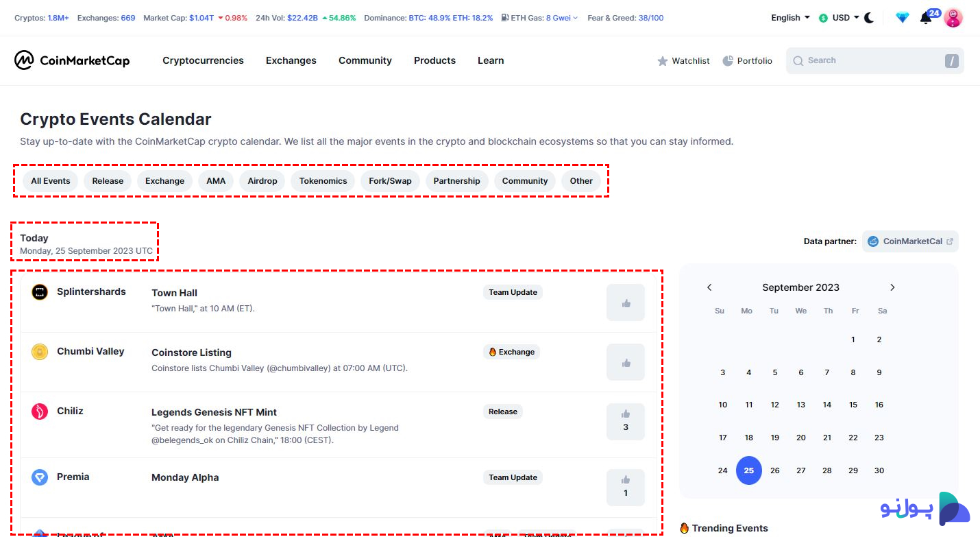Open the diamond rewards icon
The width and height of the screenshot is (980, 537).
click(903, 18)
